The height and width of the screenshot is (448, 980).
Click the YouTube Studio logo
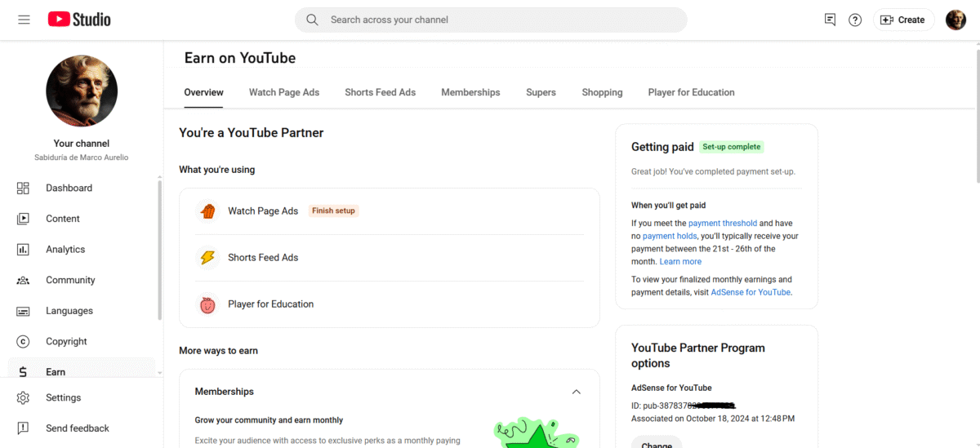79,20
